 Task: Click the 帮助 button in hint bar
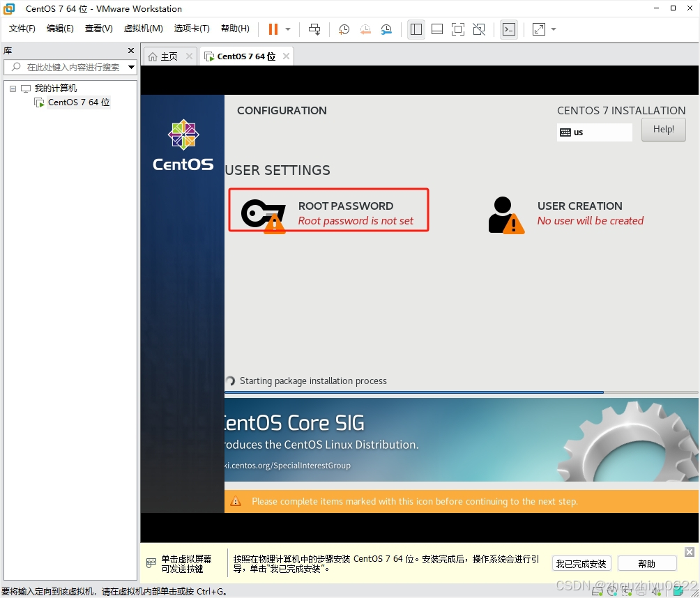click(647, 564)
